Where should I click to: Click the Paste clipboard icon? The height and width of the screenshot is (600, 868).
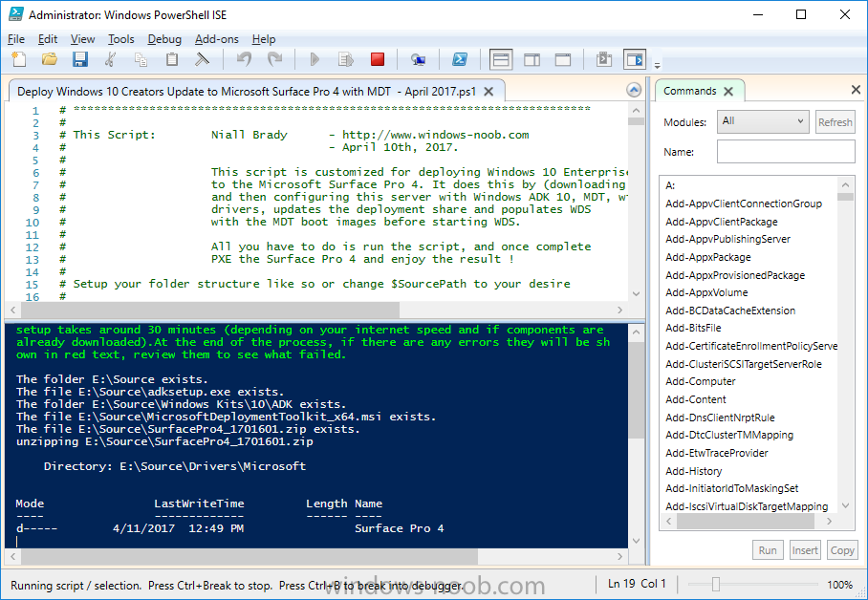tap(172, 59)
